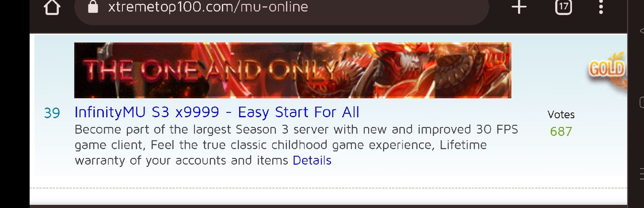Tap the Android back chevron on the right edge
The image size is (644, 208).
click(x=641, y=31)
